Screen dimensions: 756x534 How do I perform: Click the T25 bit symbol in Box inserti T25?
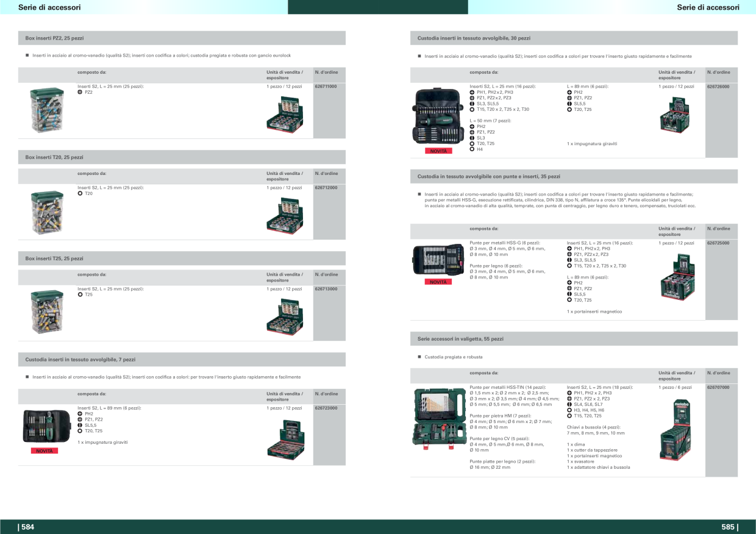80,294
